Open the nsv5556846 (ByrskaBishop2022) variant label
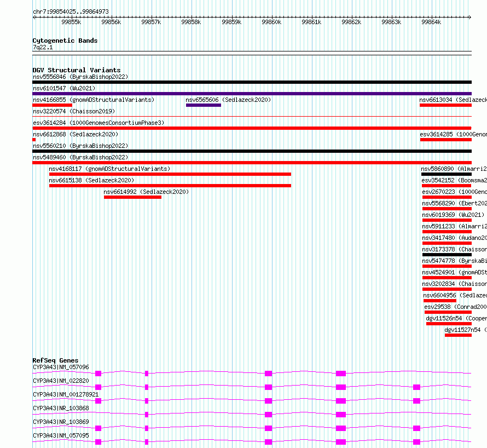 pos(80,77)
